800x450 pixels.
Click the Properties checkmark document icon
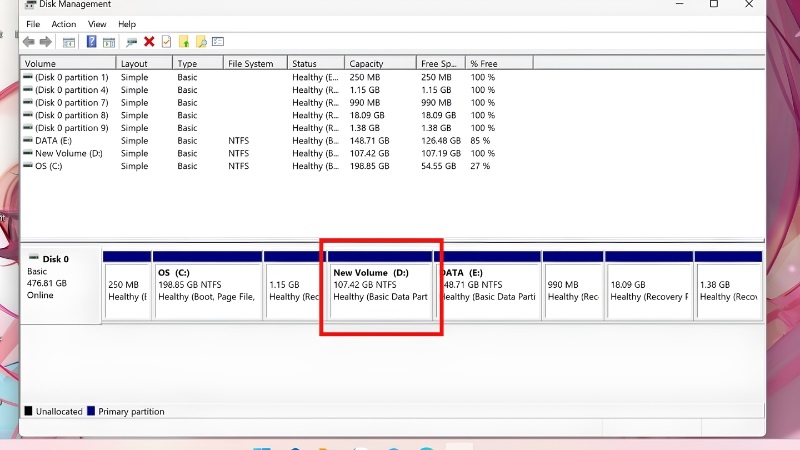pos(166,42)
